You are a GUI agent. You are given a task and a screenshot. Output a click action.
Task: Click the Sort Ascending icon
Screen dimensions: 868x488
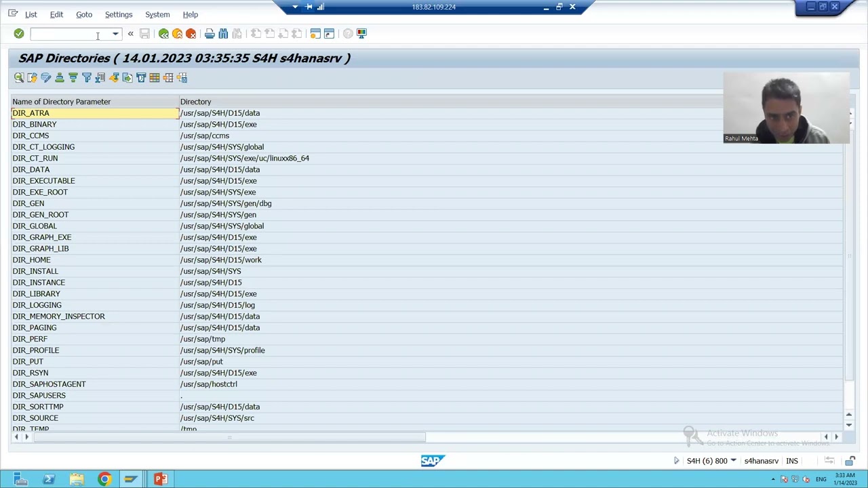pos(60,78)
